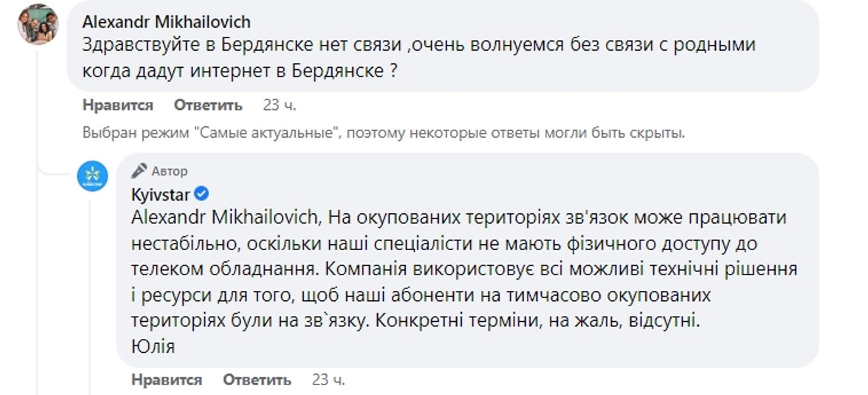Click the blue verified badge next to Kyivstar
The width and height of the screenshot is (868, 395).
tap(203, 194)
